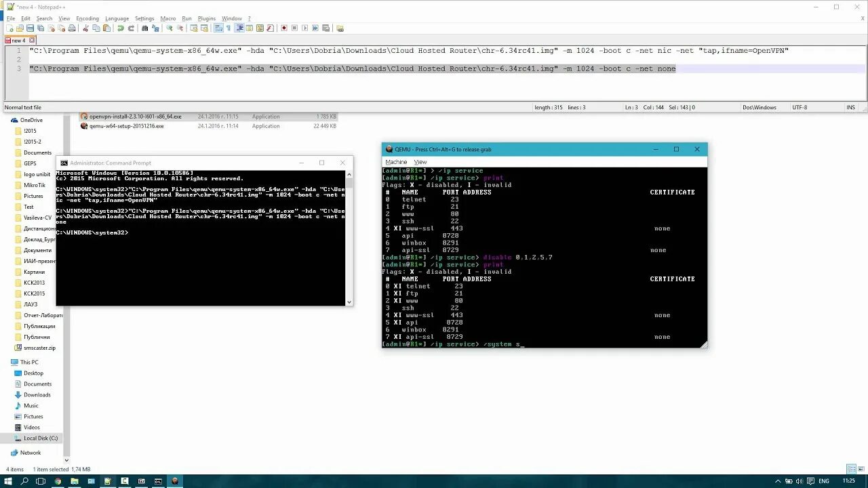The height and width of the screenshot is (488, 868).
Task: Toggle Show All Characters pilcrow icon
Action: (x=229, y=28)
